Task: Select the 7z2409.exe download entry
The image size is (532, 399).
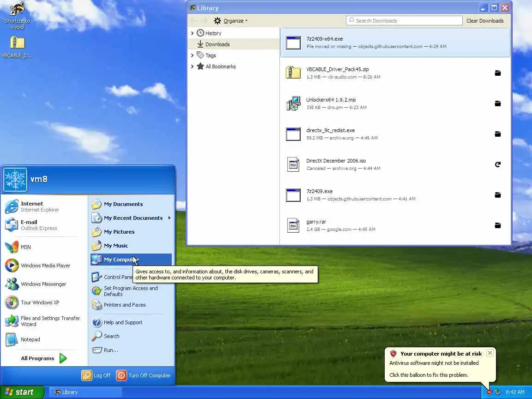Action: point(395,195)
